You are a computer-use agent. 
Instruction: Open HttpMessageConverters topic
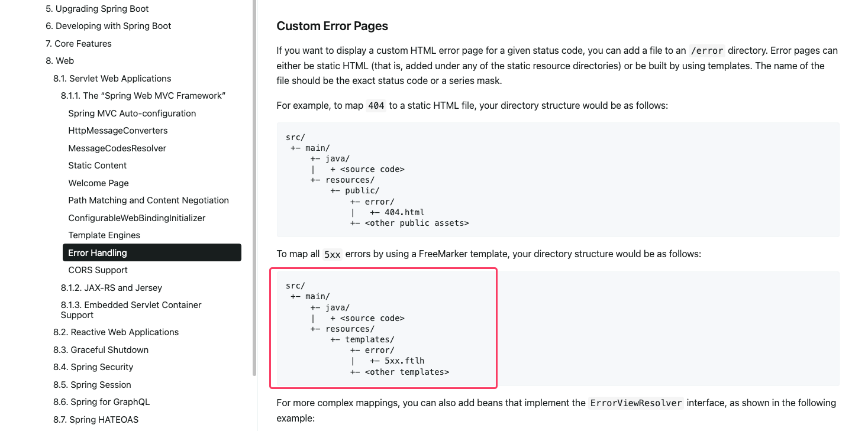118,131
